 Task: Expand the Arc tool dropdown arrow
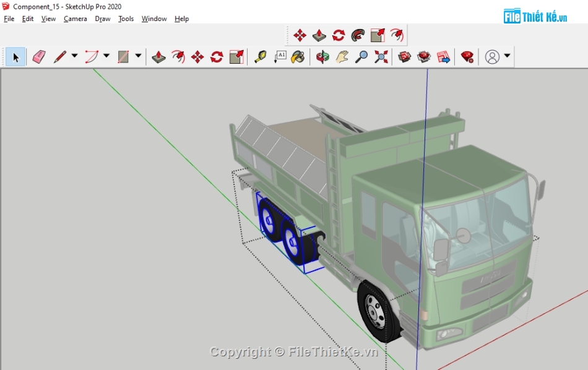pos(106,56)
